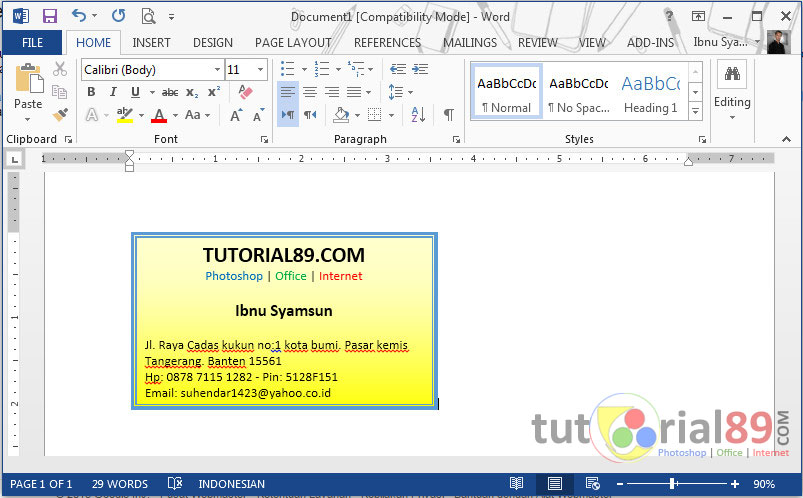Viewport: 803px width, 498px height.
Task: Zoom out with the minus button
Action: 620,484
